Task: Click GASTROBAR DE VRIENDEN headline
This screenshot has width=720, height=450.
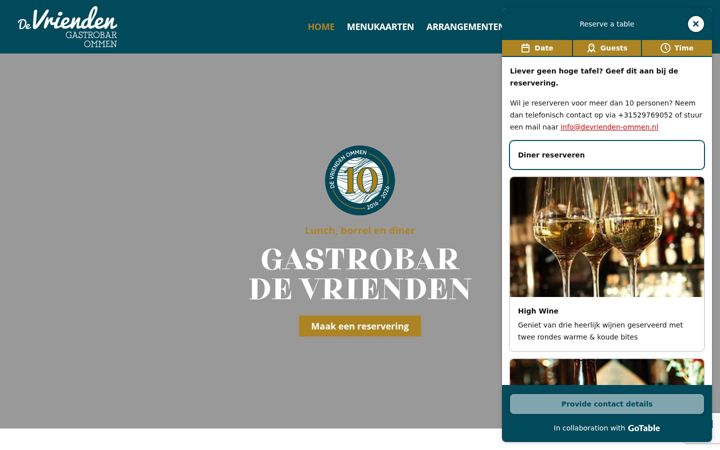Action: coord(360,274)
